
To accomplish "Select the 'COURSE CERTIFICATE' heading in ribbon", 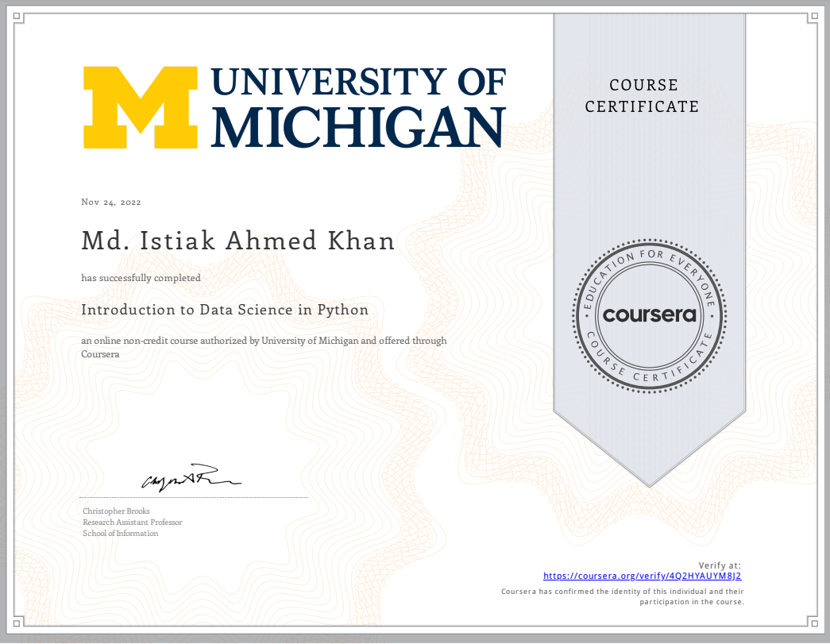I will pyautogui.click(x=642, y=95).
